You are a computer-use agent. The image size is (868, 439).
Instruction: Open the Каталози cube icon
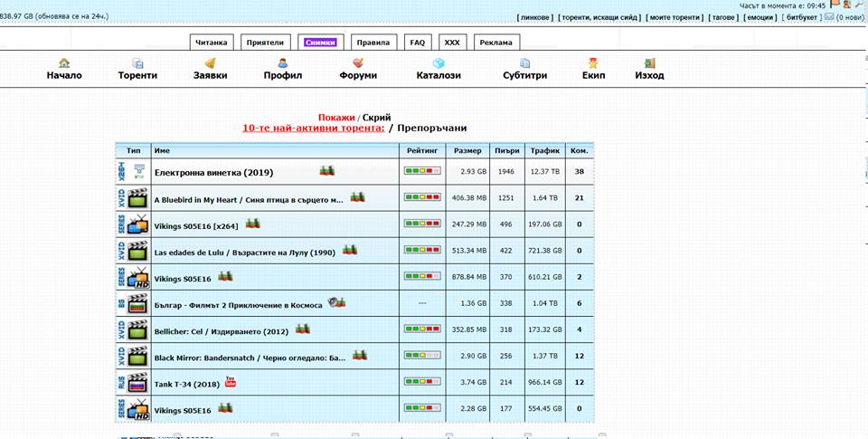[439, 63]
